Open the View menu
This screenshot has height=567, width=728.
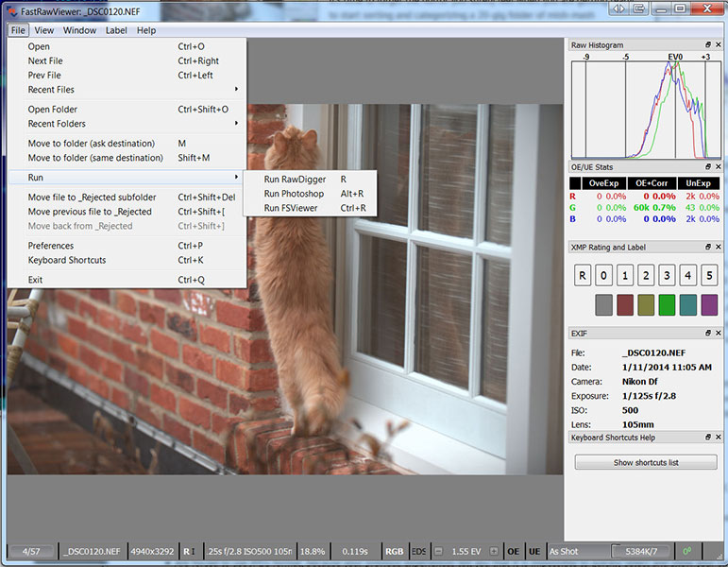(44, 30)
